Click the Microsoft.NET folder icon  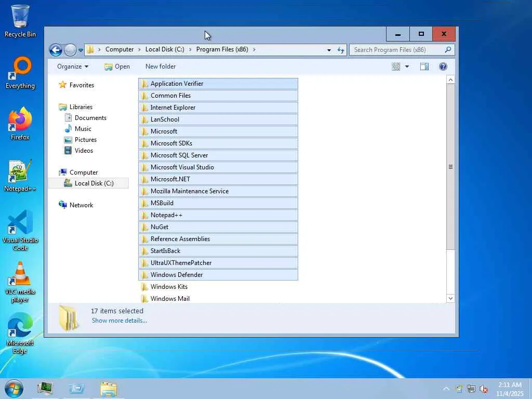tap(144, 179)
